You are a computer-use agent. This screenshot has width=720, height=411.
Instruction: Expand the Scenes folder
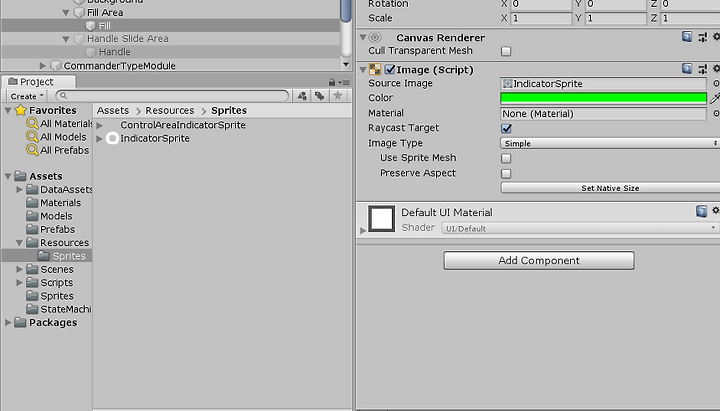[19, 269]
